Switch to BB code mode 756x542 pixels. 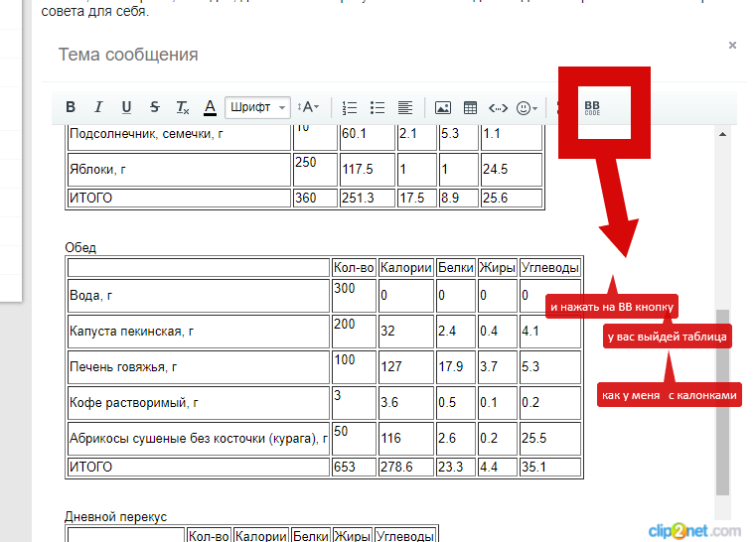pyautogui.click(x=592, y=107)
